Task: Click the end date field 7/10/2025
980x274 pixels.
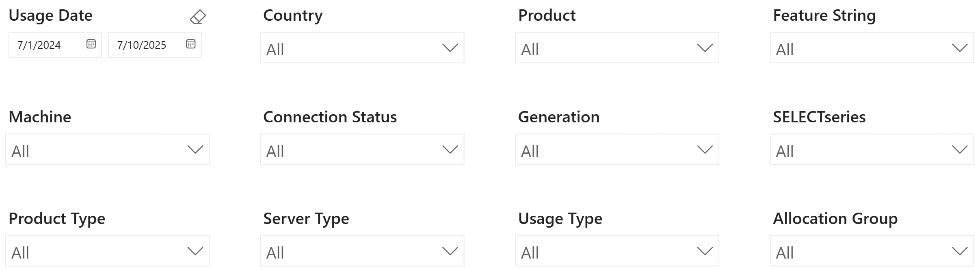Action: click(x=145, y=45)
